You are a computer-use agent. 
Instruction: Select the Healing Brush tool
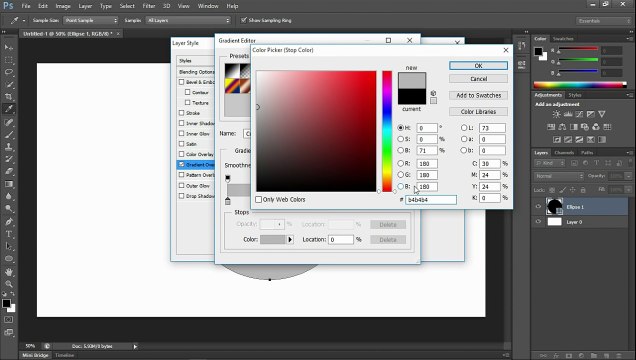pos(9,122)
